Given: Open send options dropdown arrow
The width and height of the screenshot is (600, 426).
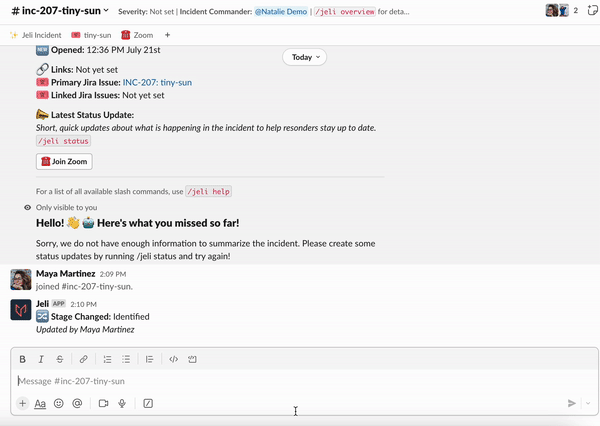Looking at the screenshot, I should pyautogui.click(x=588, y=403).
